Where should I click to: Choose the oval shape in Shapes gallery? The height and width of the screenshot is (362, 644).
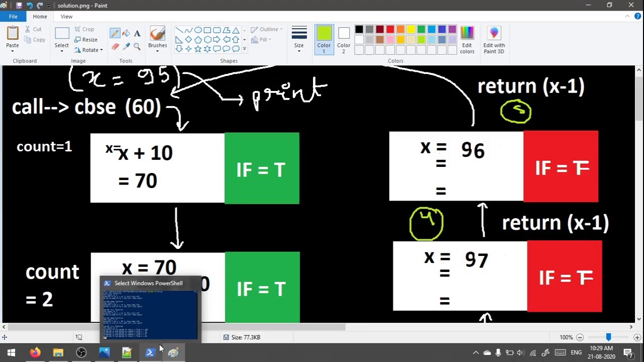tap(198, 30)
